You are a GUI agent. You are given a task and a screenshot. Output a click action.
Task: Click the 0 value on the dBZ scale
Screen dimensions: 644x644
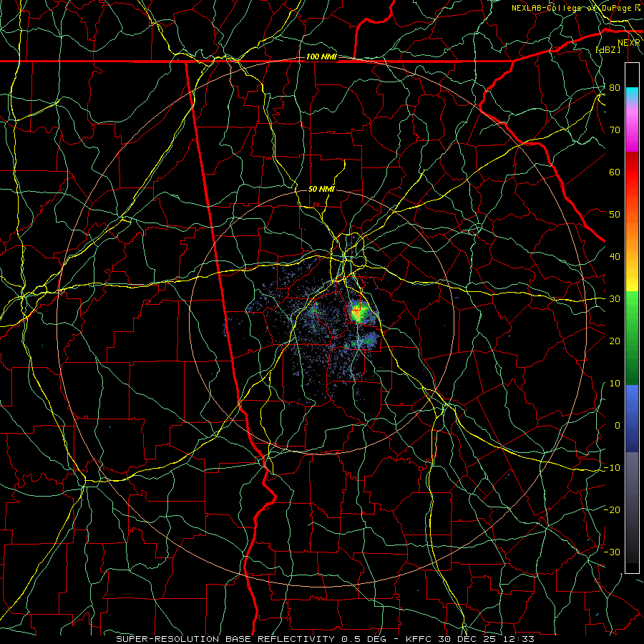point(618,426)
